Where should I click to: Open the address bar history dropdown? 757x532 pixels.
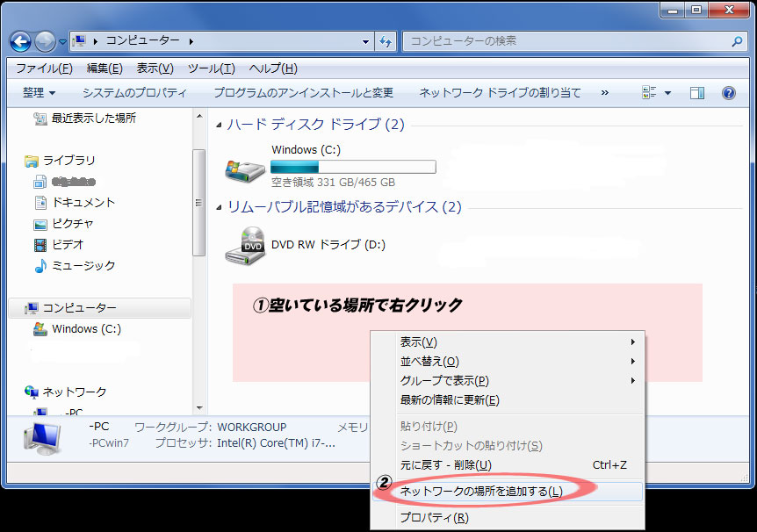pyautogui.click(x=365, y=40)
